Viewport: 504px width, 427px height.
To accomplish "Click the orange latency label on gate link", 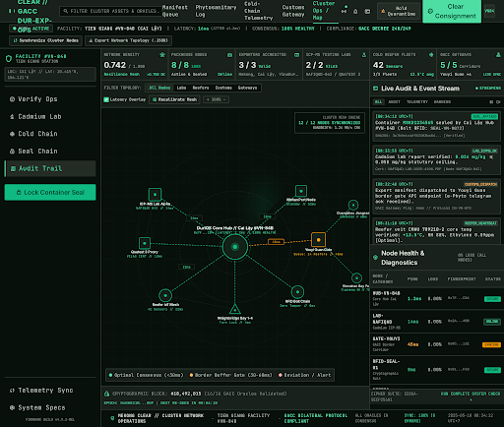I will [x=276, y=242].
